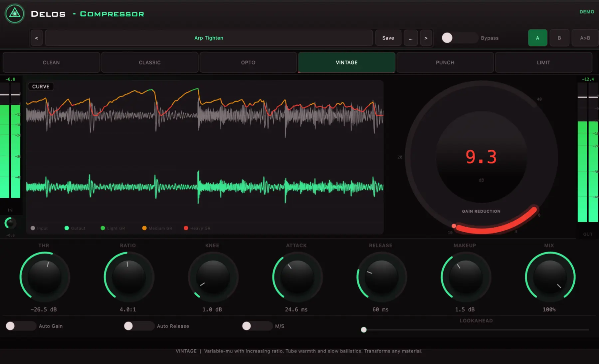
Task: Click the release value 60 ms
Action: point(380,309)
